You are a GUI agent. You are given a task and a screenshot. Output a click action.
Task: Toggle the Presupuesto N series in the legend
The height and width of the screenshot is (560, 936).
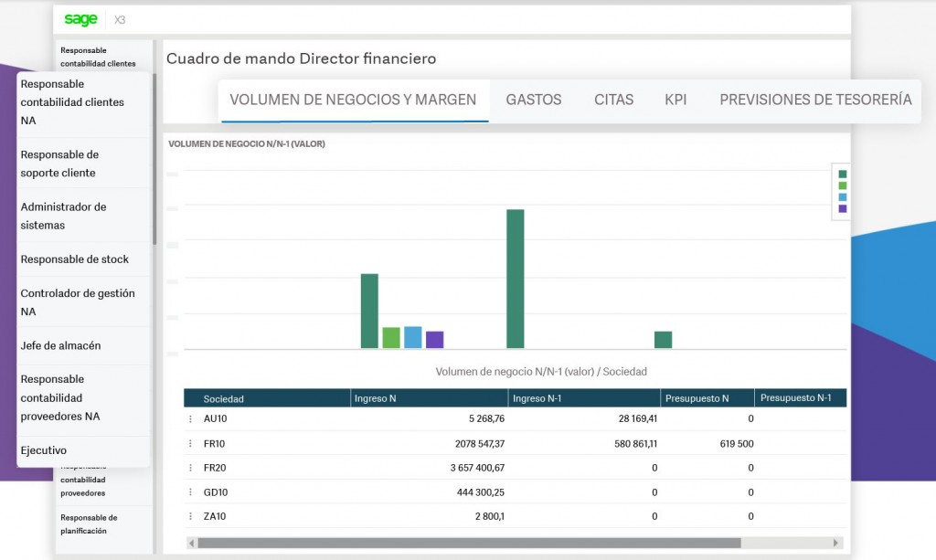click(842, 195)
